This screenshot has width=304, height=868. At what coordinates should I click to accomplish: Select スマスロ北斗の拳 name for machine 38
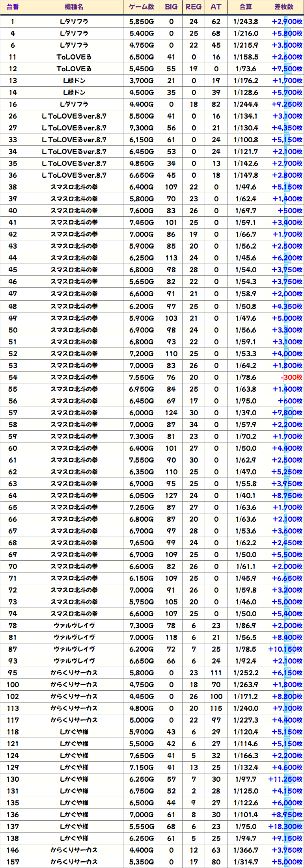click(74, 187)
